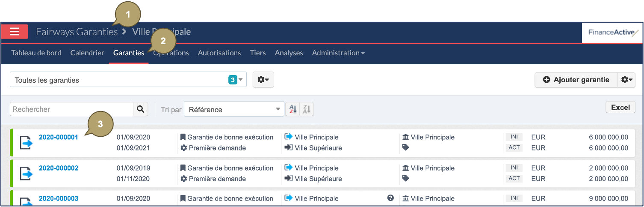
Task: Open guarantee link 2020-000002
Action: coord(59,168)
